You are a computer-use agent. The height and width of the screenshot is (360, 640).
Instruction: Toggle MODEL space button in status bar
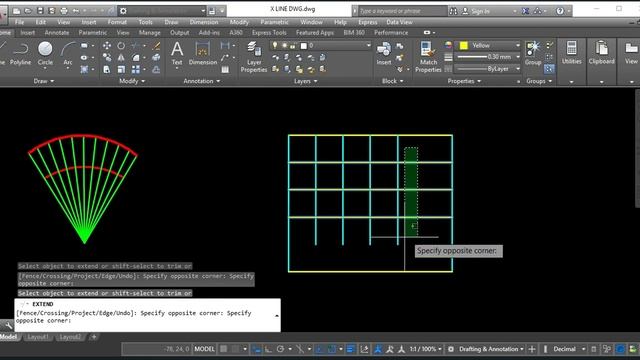pyautogui.click(x=204, y=349)
